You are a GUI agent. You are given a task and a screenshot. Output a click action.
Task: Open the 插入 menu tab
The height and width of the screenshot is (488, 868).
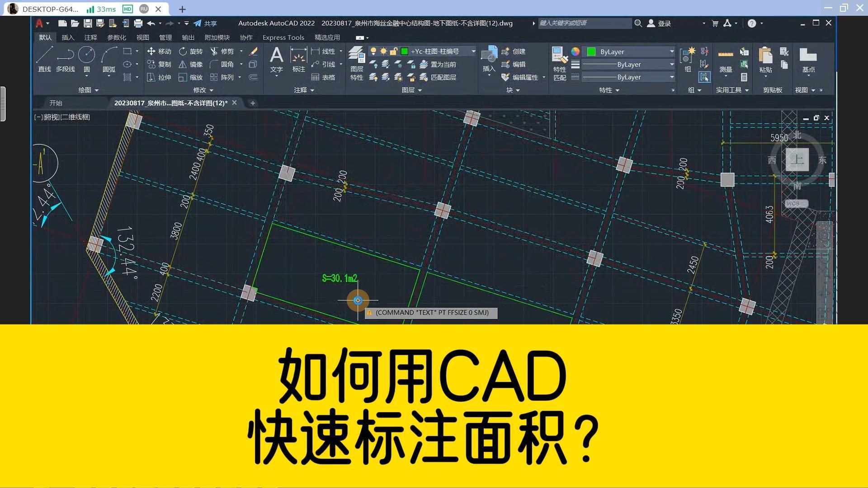coord(68,38)
